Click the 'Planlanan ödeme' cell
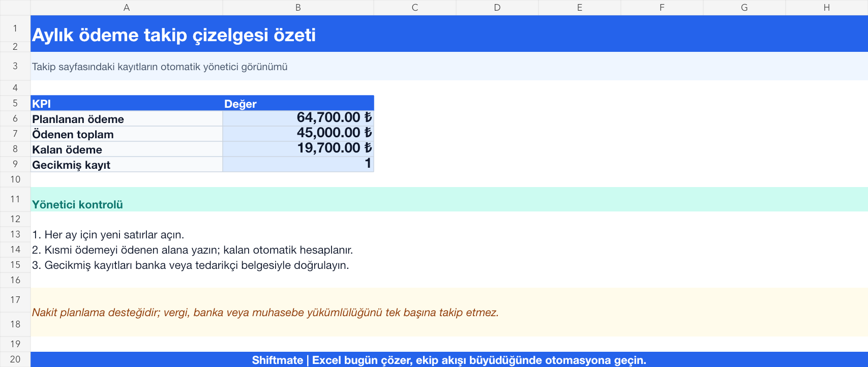868x367 pixels. click(x=127, y=118)
